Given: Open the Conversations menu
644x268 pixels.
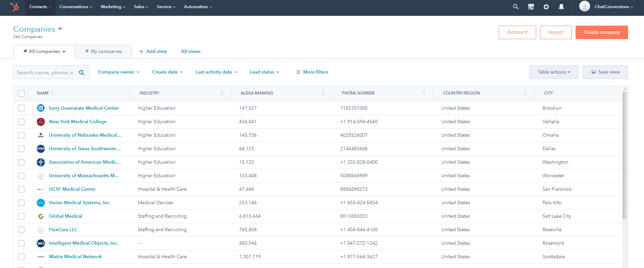Looking at the screenshot, I should tap(76, 7).
